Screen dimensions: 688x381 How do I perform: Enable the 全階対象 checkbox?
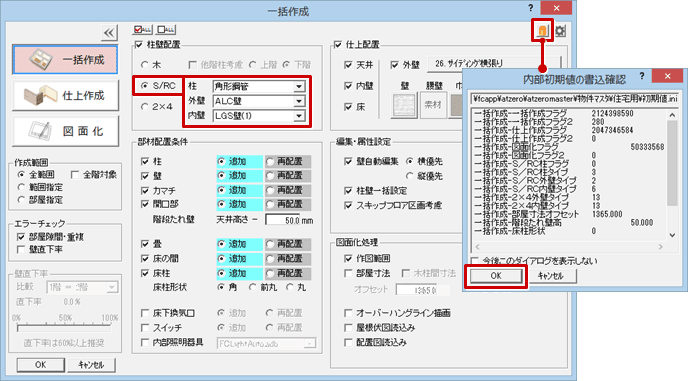pos(75,175)
